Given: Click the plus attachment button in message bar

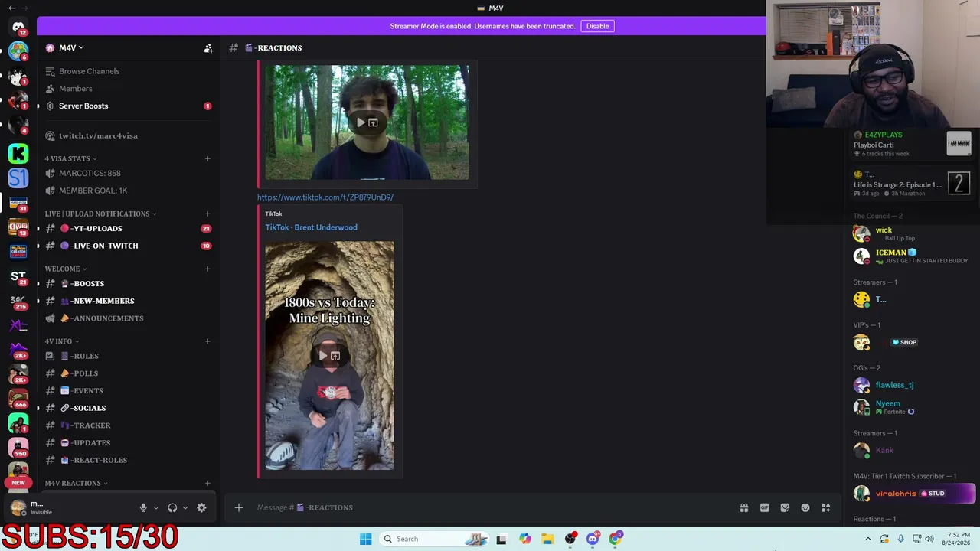Looking at the screenshot, I should click(x=239, y=507).
